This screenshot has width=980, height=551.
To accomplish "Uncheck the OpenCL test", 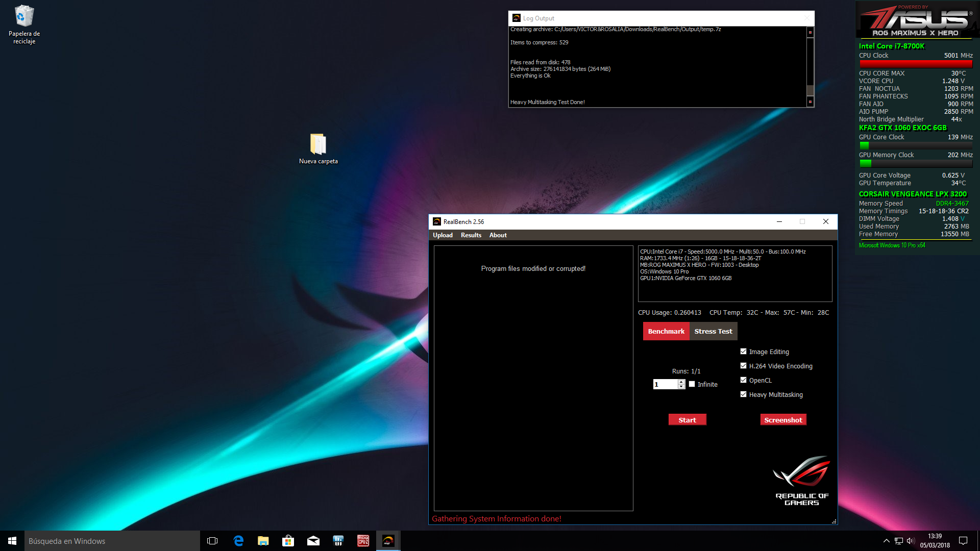I will click(743, 380).
